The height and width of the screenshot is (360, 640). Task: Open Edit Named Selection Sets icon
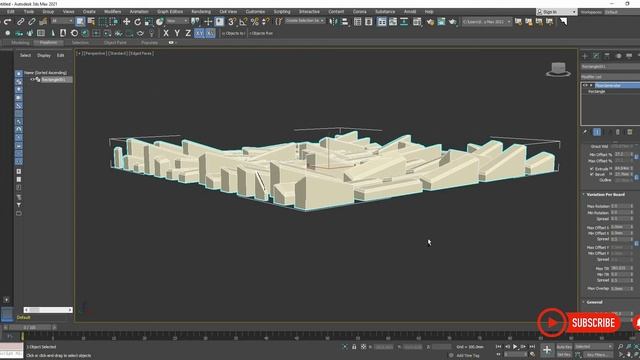pos(278,22)
